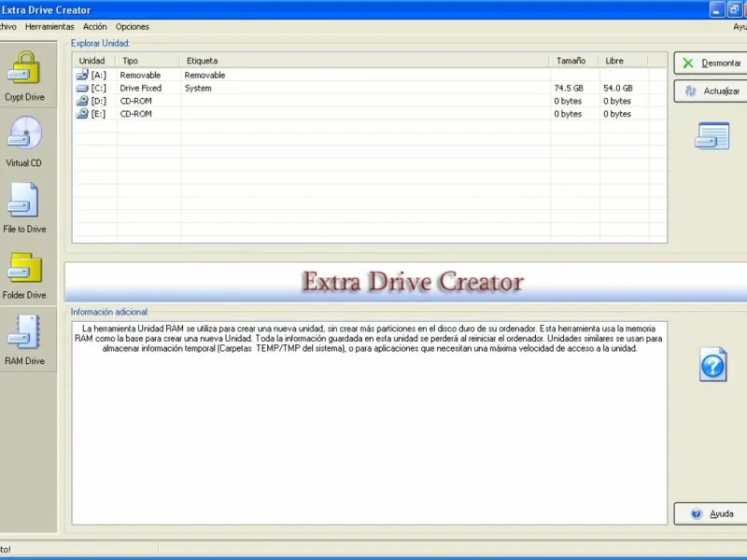
Task: Sort by the Etiqueta column header
Action: tap(365, 61)
